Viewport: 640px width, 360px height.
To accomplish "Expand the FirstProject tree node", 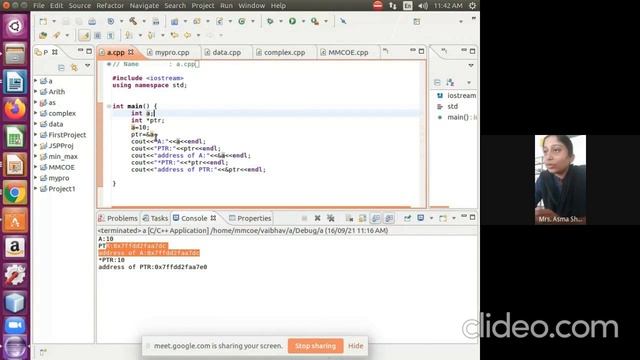I will tap(36, 135).
